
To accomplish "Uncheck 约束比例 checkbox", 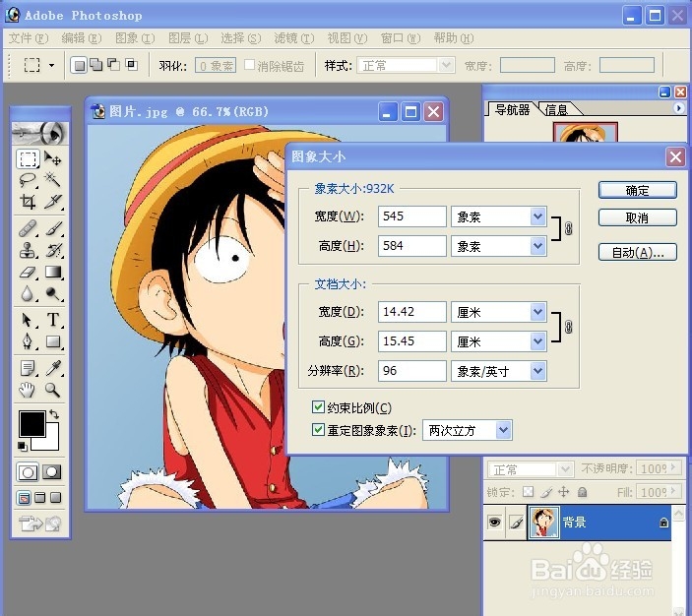I will point(318,406).
